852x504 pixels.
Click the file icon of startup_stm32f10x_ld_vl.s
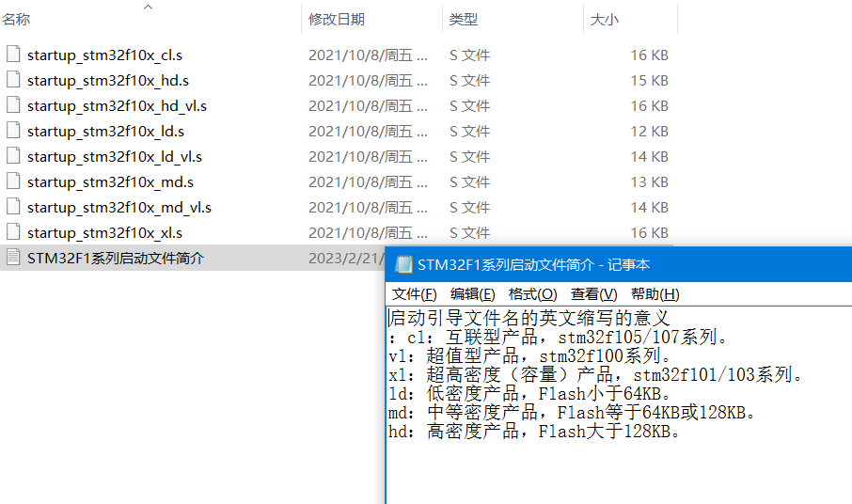(13, 156)
